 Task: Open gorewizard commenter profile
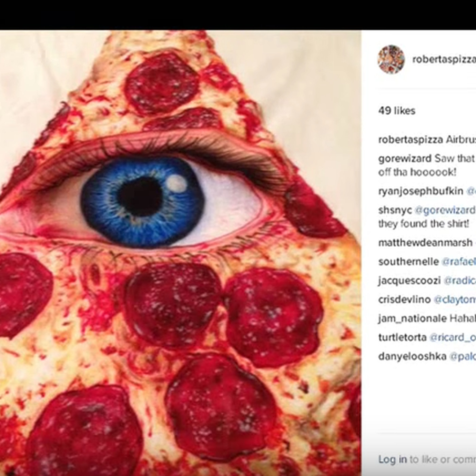(x=405, y=159)
